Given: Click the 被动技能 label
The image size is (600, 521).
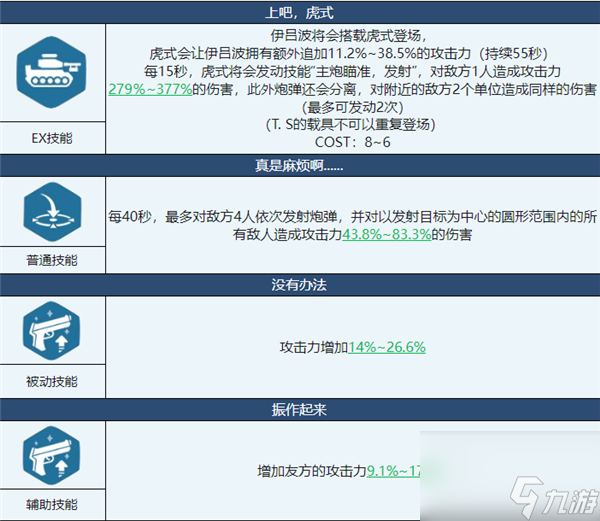Looking at the screenshot, I should [51, 382].
